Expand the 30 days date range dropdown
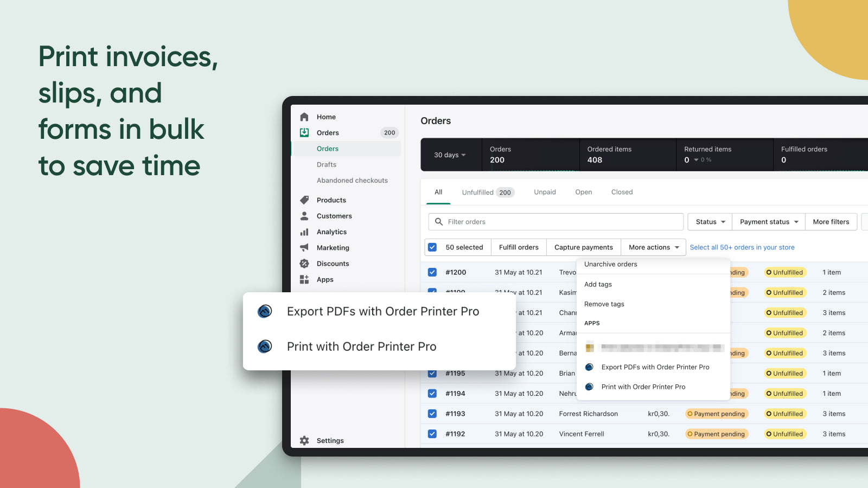Image resolution: width=868 pixels, height=488 pixels. pyautogui.click(x=450, y=155)
